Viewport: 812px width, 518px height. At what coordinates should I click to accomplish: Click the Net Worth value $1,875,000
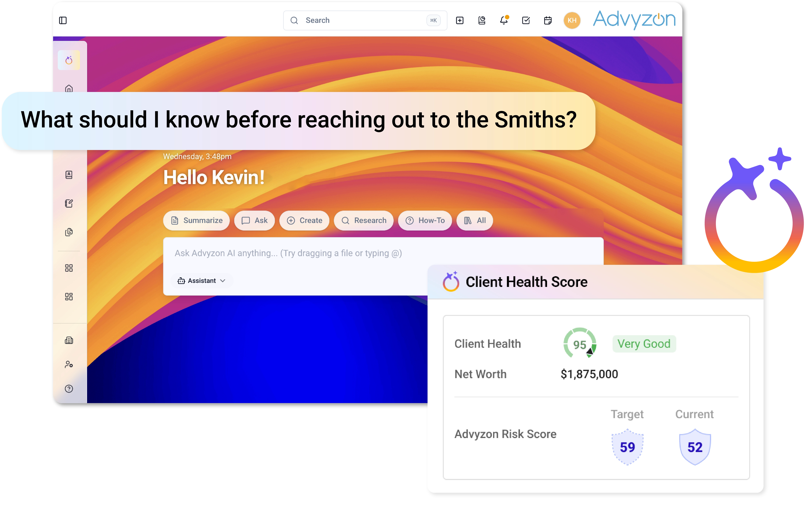click(589, 374)
